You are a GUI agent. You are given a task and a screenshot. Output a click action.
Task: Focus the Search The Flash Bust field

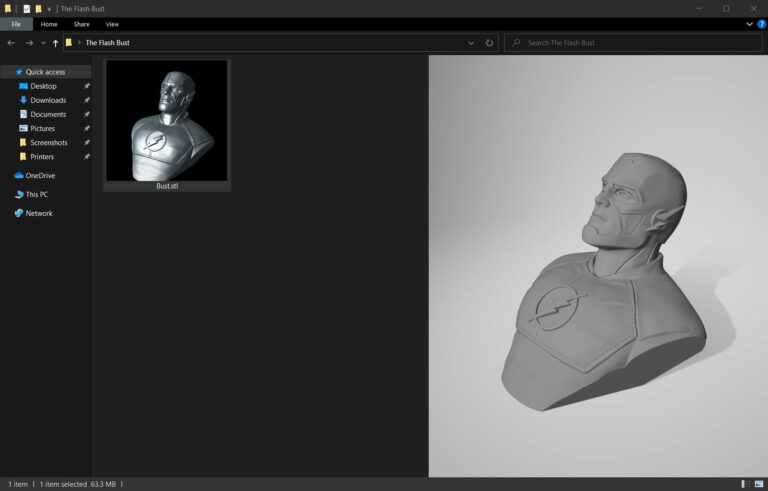point(633,43)
